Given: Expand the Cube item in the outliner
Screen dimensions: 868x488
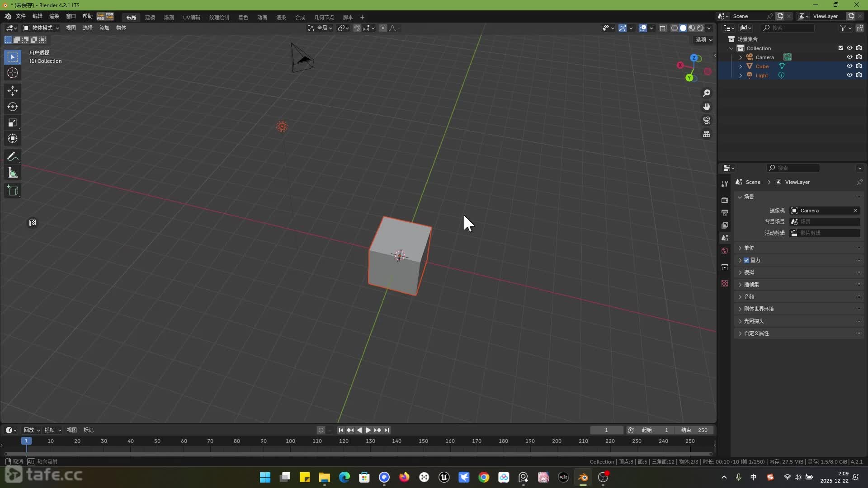Looking at the screenshot, I should 740,66.
